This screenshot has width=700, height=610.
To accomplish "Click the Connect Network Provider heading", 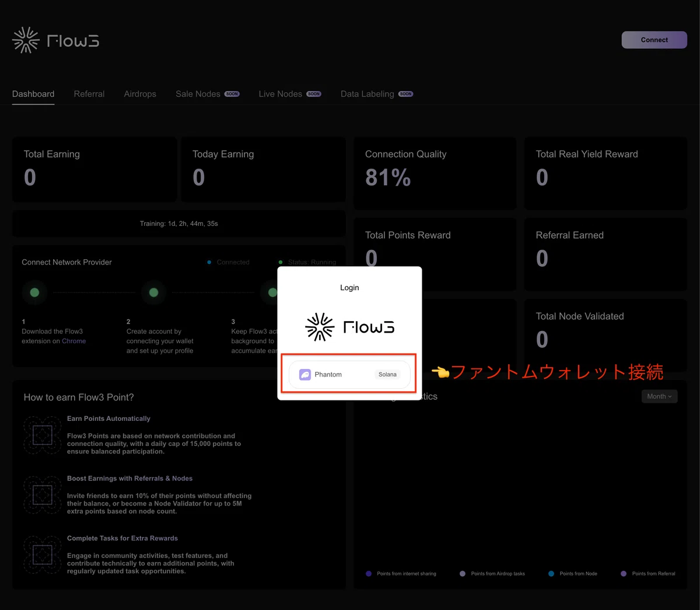I will pos(66,262).
